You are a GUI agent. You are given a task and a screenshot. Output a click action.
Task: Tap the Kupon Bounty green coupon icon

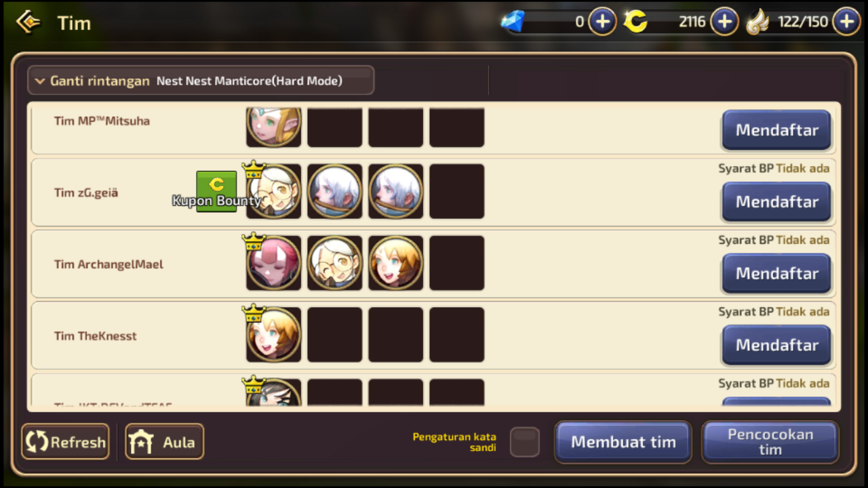pos(216,191)
